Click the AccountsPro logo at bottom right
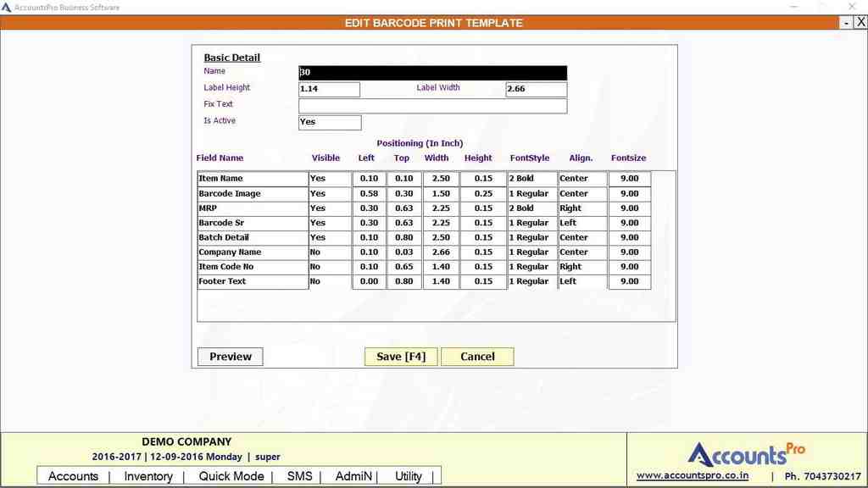This screenshot has height=488, width=868. pyautogui.click(x=746, y=454)
